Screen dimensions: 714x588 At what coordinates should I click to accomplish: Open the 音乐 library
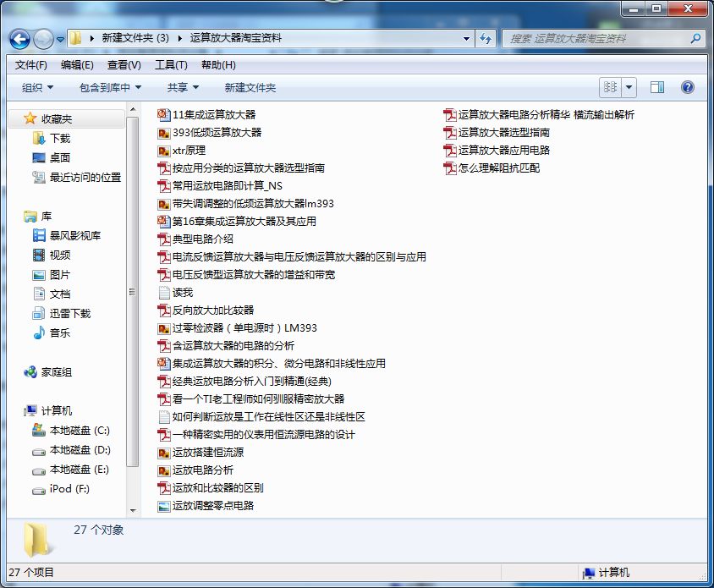click(x=60, y=333)
